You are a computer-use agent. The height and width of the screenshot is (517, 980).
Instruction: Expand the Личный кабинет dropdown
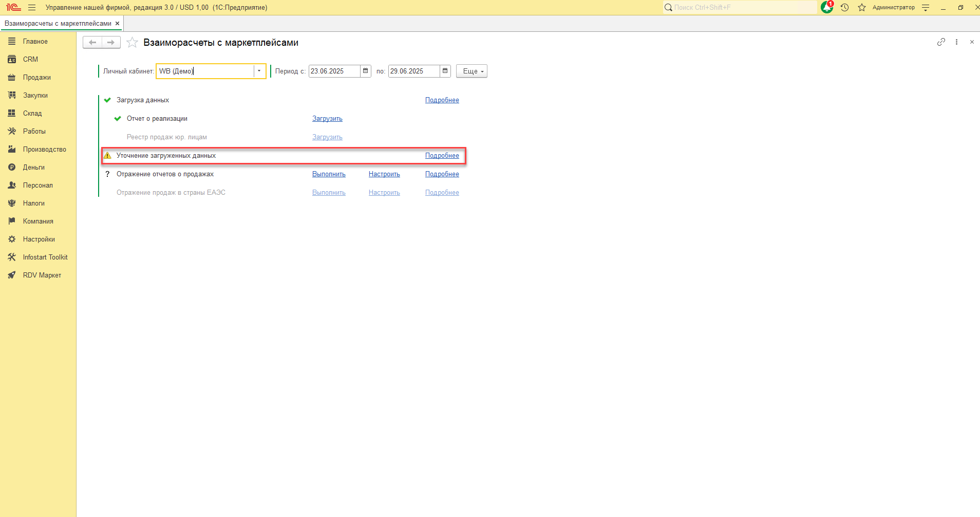259,71
